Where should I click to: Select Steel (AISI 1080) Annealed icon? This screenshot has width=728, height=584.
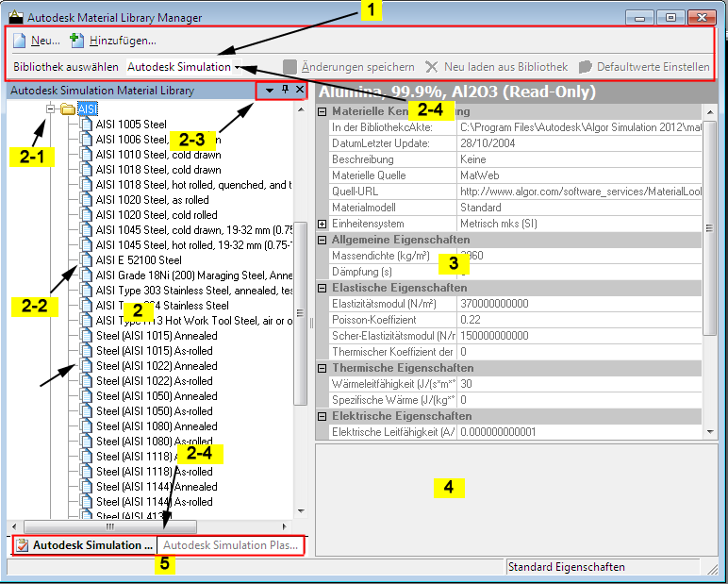87,426
